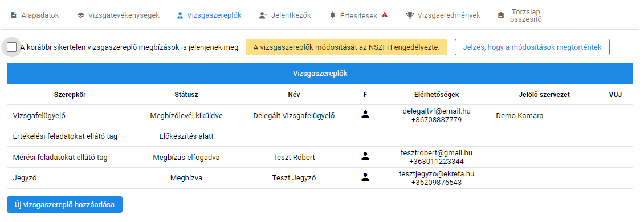
Task: Select 'Értékelési feladatokat ellátó tag' row
Action: (x=320, y=136)
